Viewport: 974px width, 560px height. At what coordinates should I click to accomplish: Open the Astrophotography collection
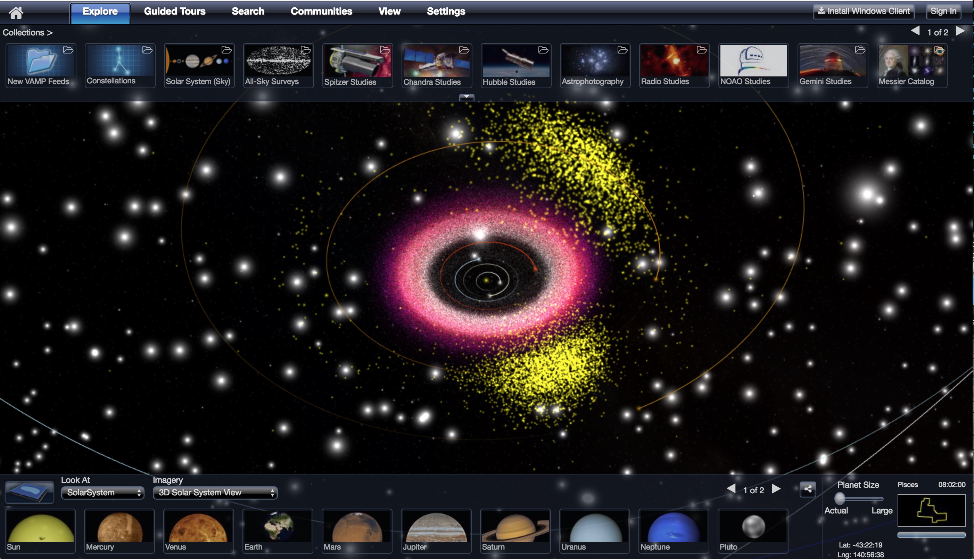pyautogui.click(x=595, y=65)
